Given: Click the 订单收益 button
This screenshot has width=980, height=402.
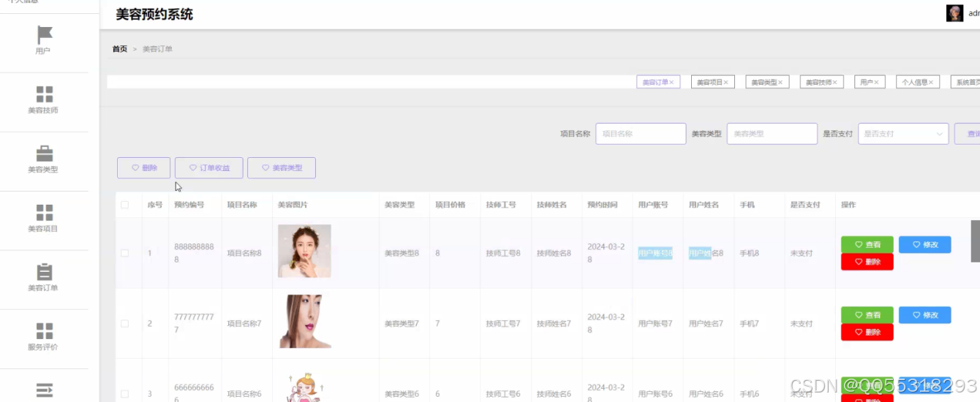Looking at the screenshot, I should 209,167.
